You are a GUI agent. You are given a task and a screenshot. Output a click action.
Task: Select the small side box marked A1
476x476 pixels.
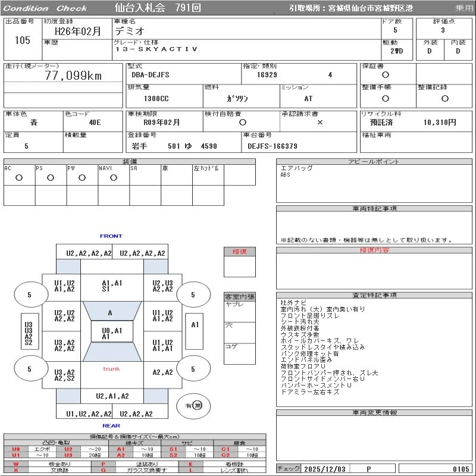(x=195, y=325)
